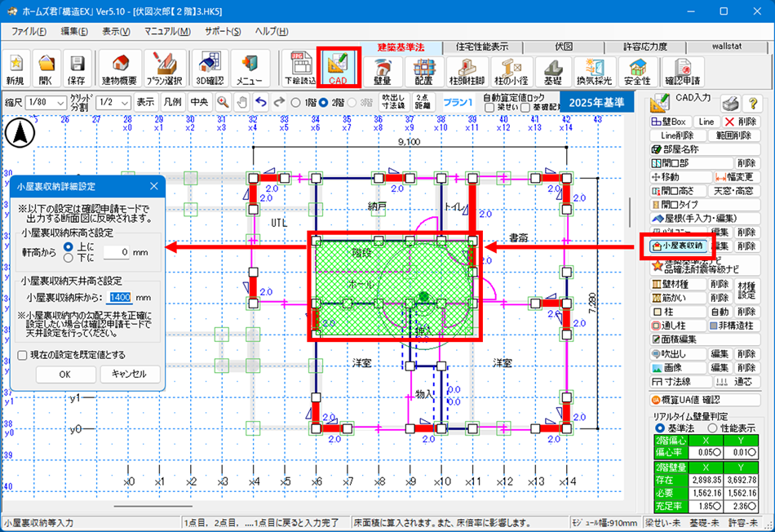The image size is (775, 532).
Task: Click OK in 小屋裏収納詳細設定 dialog
Action: coord(65,374)
